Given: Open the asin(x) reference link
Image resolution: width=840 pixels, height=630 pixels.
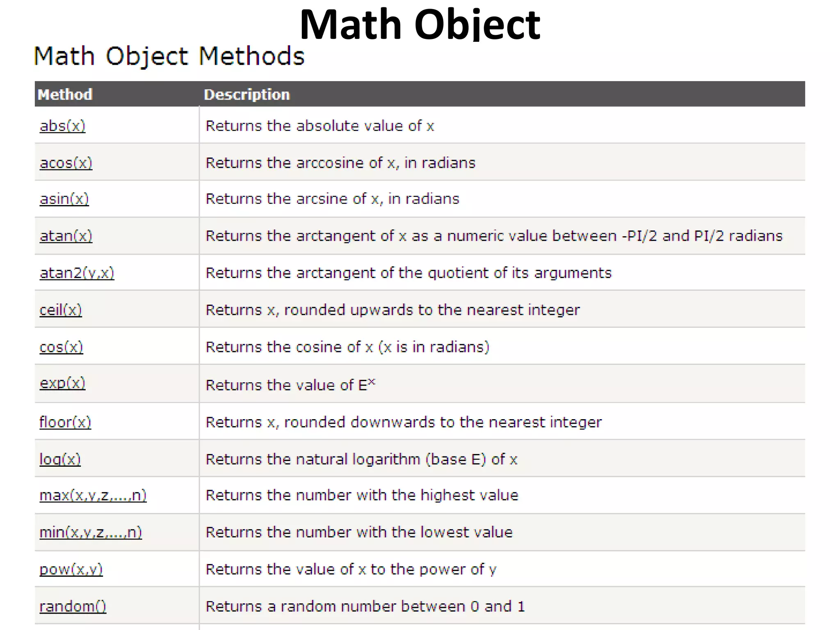Looking at the screenshot, I should coord(64,199).
